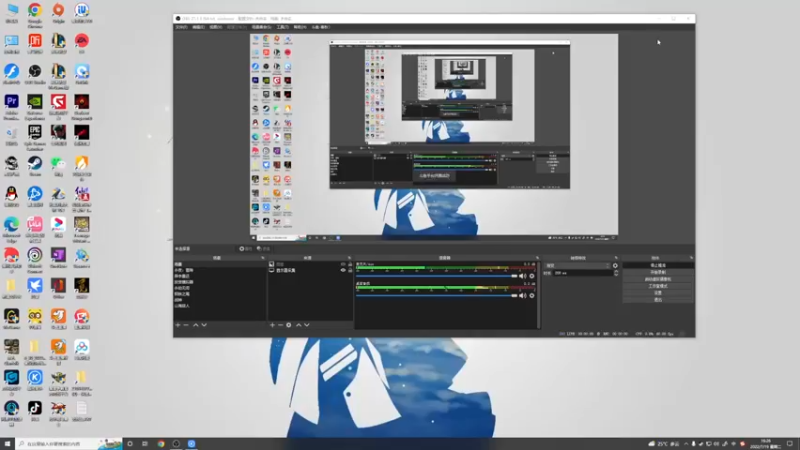Mute the first audio mixer track
This screenshot has height=450, width=800.
pos(522,276)
